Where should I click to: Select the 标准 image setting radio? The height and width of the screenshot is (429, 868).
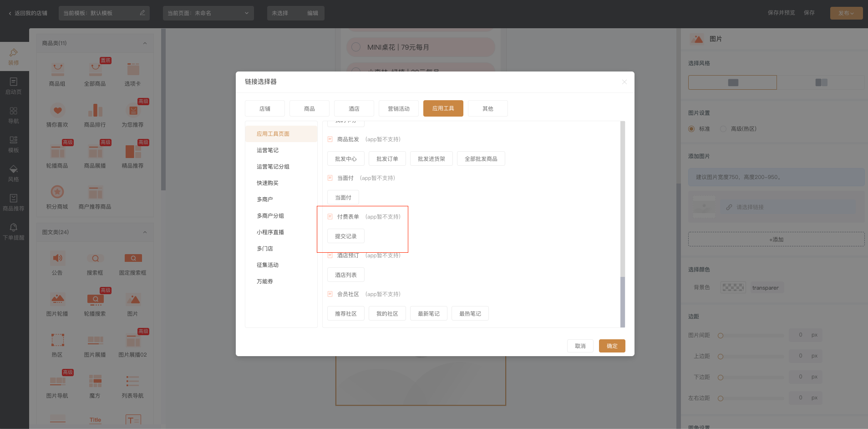click(691, 129)
